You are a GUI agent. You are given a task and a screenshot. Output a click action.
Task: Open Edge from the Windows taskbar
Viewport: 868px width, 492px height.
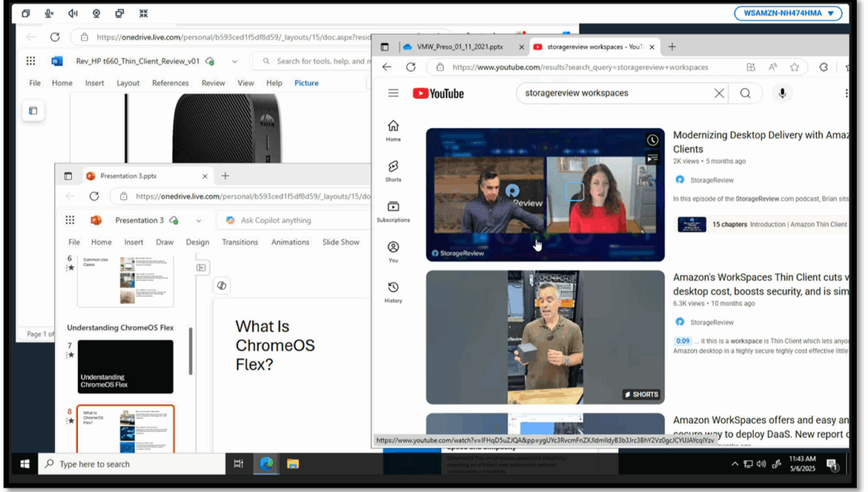click(x=266, y=464)
